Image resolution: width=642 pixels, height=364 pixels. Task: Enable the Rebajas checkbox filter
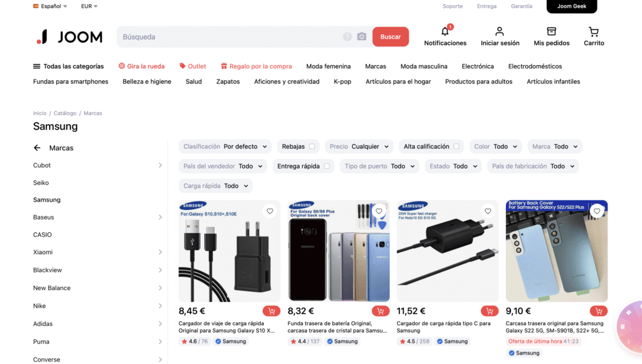pyautogui.click(x=312, y=147)
